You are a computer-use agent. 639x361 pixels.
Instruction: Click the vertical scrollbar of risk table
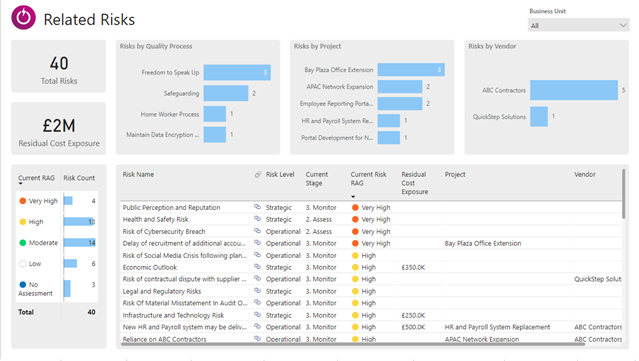click(624, 194)
